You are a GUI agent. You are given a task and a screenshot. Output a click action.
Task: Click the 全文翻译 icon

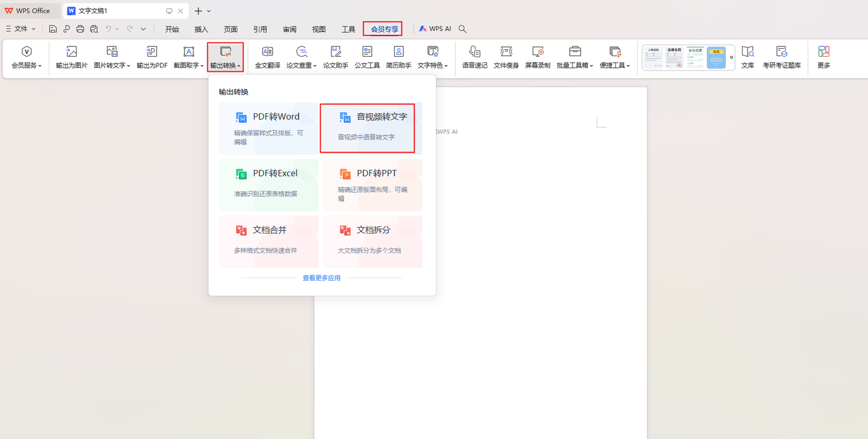pos(268,52)
